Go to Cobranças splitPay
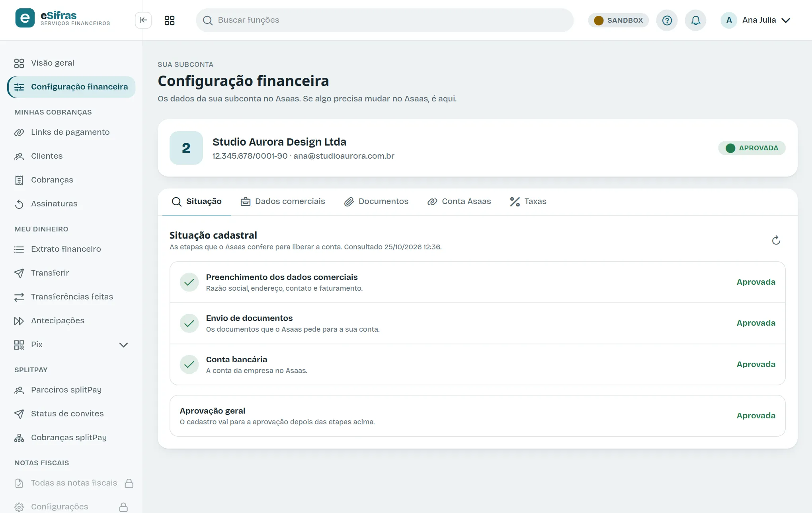This screenshot has width=812, height=513. (x=71, y=437)
